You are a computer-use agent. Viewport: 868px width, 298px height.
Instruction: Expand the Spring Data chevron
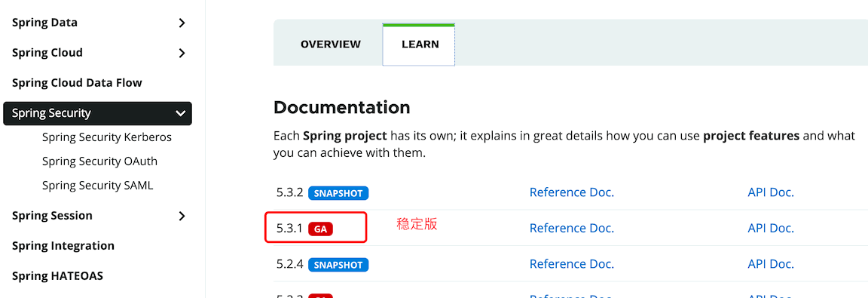tap(182, 23)
